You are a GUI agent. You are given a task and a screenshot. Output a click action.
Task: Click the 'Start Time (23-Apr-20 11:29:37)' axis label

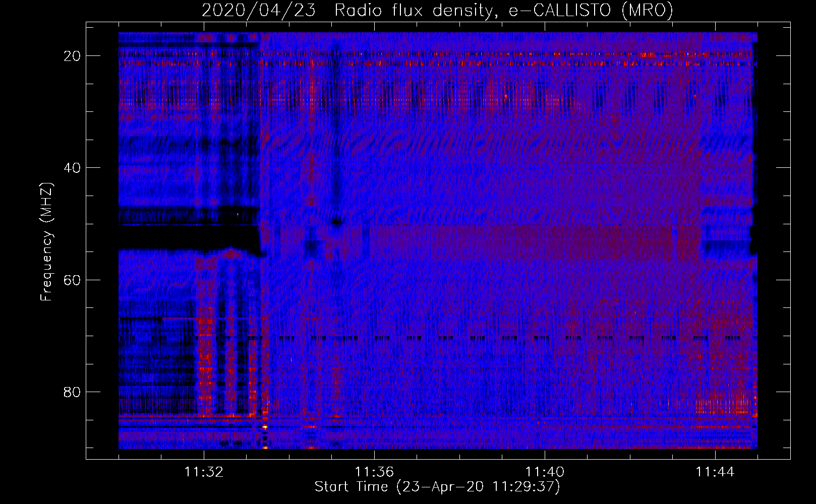click(437, 487)
